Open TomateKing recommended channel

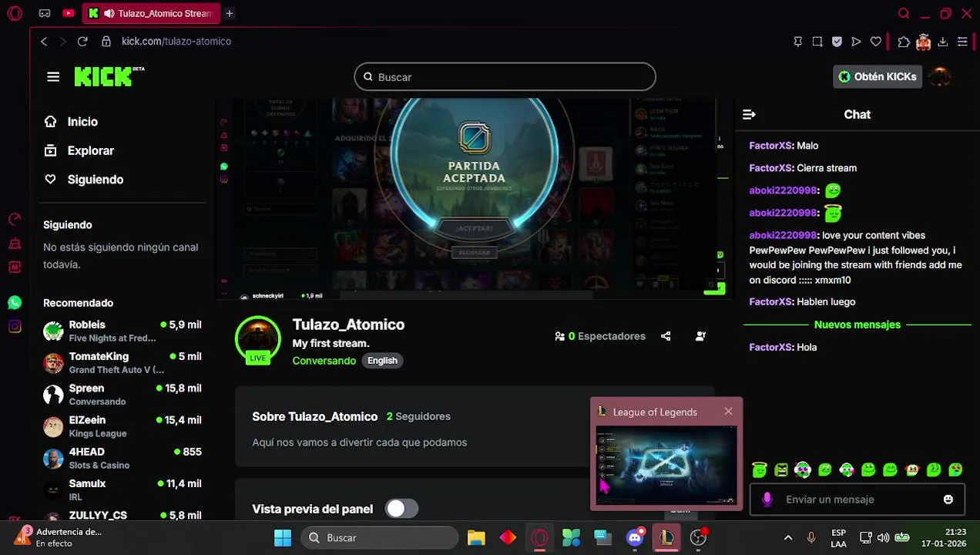pos(123,362)
